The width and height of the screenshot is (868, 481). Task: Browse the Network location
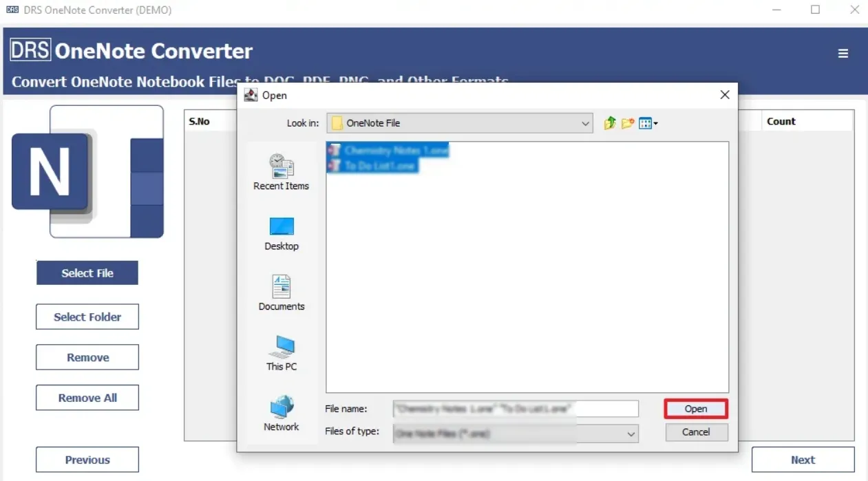(x=281, y=414)
